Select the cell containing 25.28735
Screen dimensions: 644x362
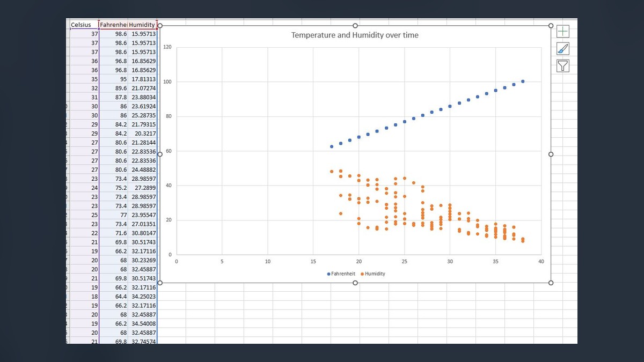142,115
